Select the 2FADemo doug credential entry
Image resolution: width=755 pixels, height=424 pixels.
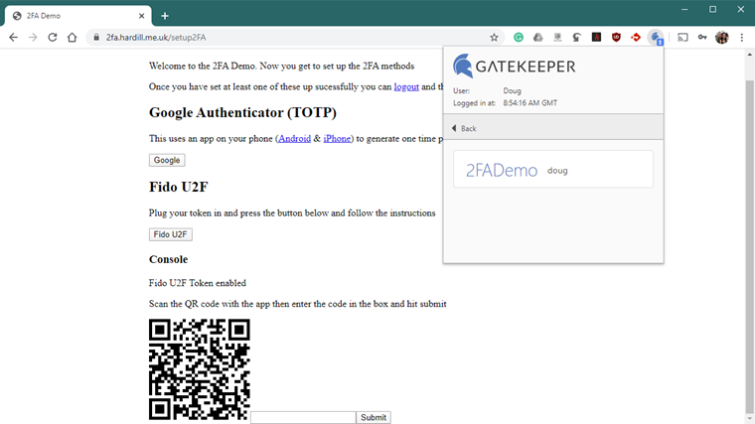click(553, 169)
